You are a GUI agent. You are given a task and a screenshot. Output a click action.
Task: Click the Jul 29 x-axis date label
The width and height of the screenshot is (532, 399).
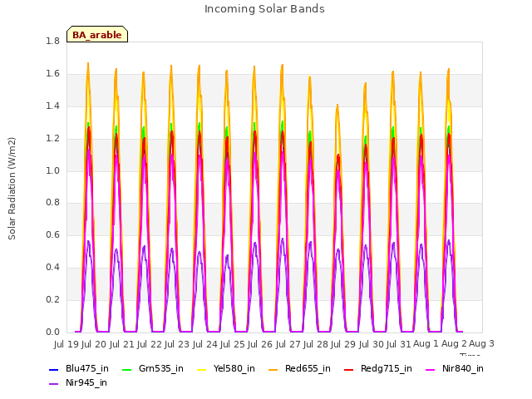343,344
